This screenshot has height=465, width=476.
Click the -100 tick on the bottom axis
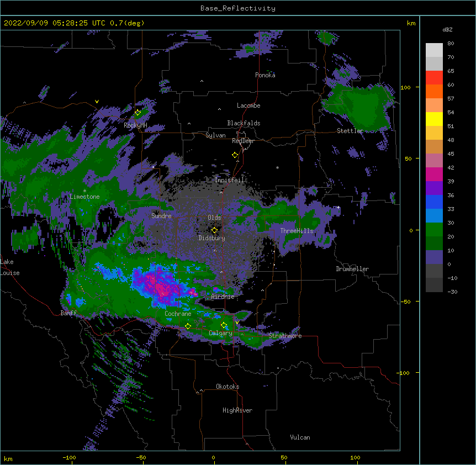point(69,458)
